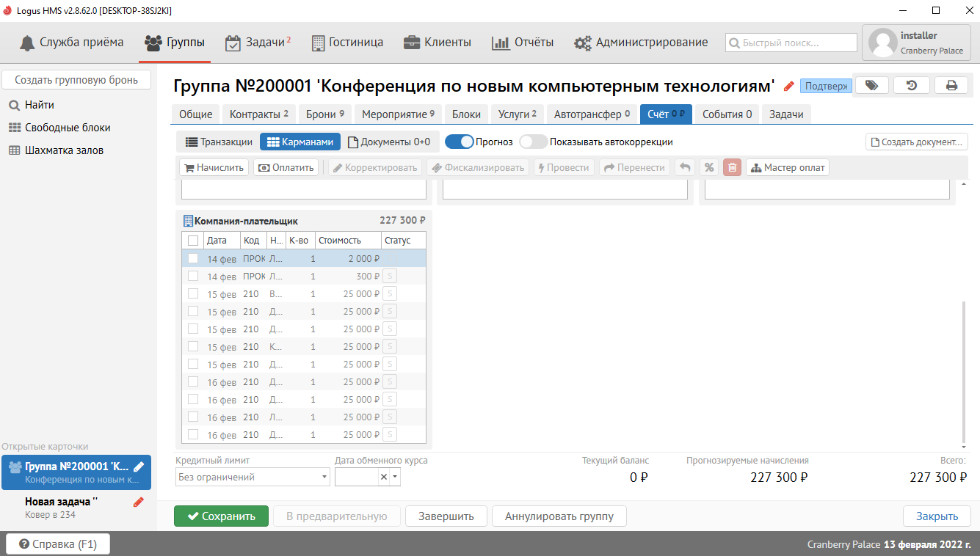Screen dimensions: 980x556
Task: Click Аннулировать группу button
Action: pos(559,516)
